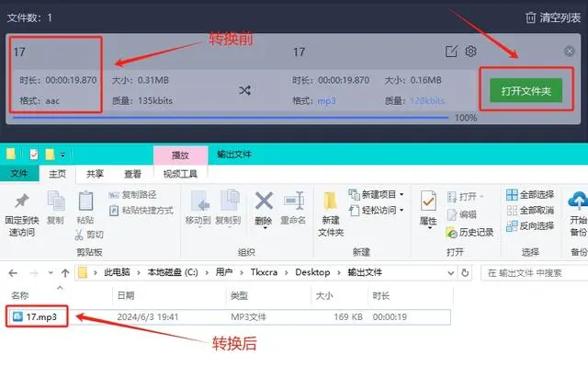588x367 pixels.
Task: Go back with the left arrow button
Action: pyautogui.click(x=13, y=273)
